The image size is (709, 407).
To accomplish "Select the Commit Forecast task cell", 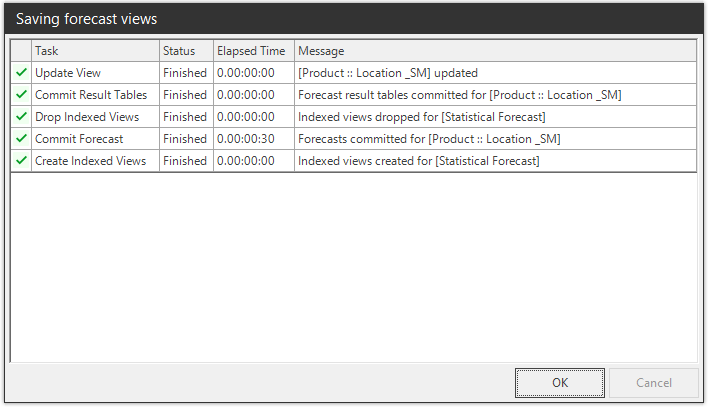I will coord(95,139).
